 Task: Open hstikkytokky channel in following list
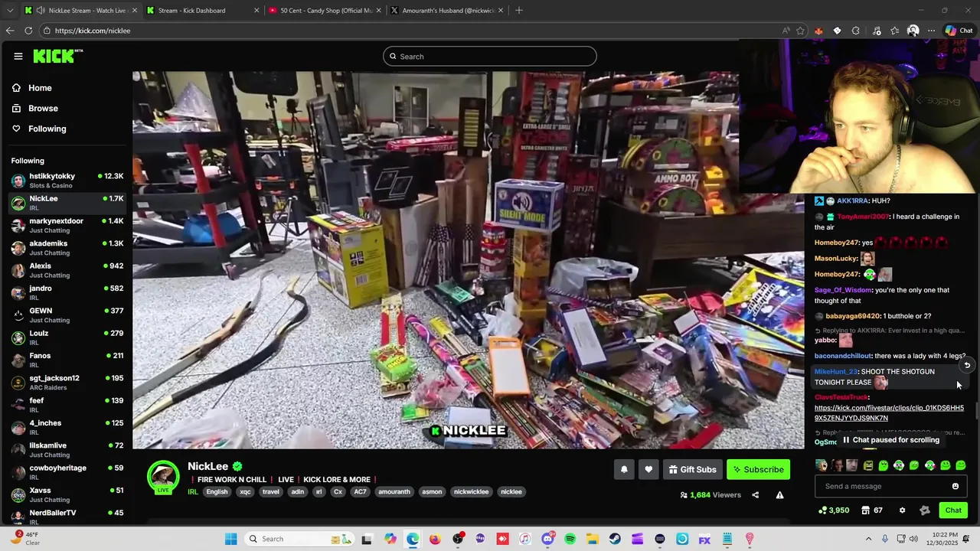(67, 181)
